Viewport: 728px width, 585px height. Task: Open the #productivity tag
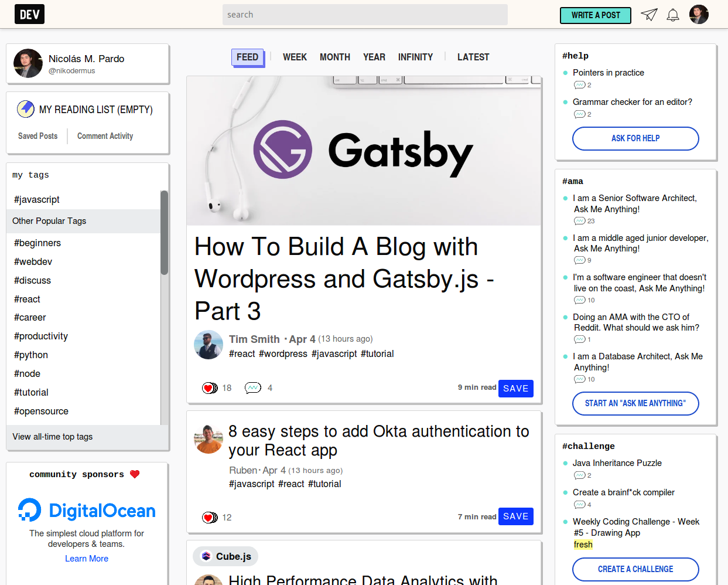pos(41,336)
